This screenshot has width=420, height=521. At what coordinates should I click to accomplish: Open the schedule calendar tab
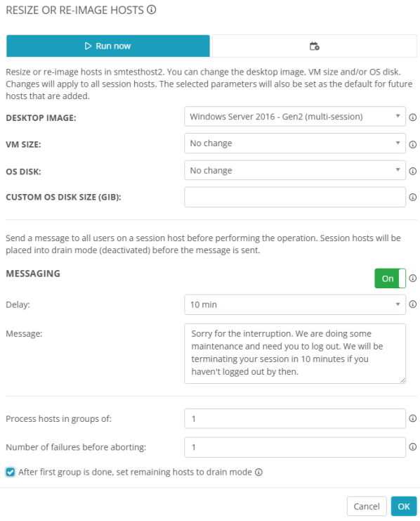[x=315, y=46]
